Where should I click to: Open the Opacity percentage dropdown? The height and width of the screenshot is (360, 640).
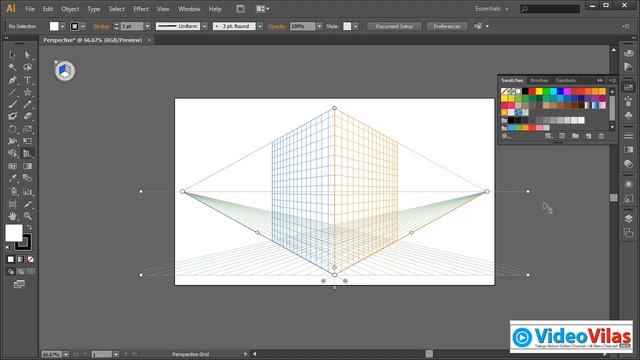point(319,26)
